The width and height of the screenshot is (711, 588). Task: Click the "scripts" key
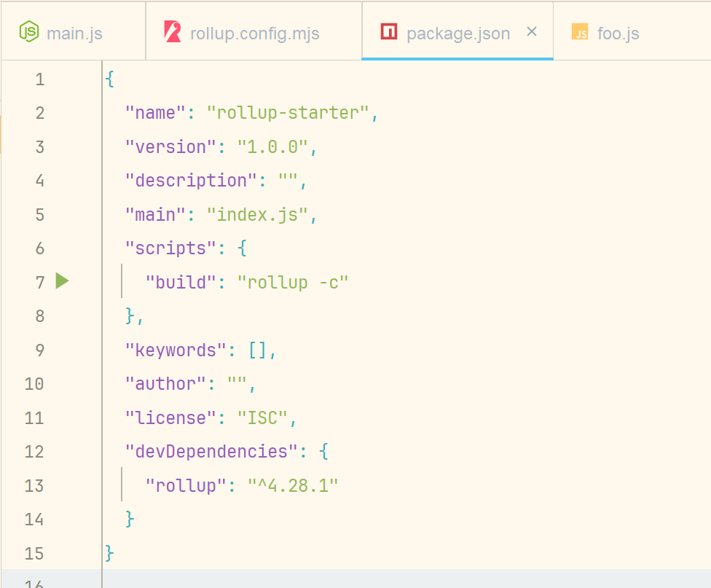click(x=170, y=248)
